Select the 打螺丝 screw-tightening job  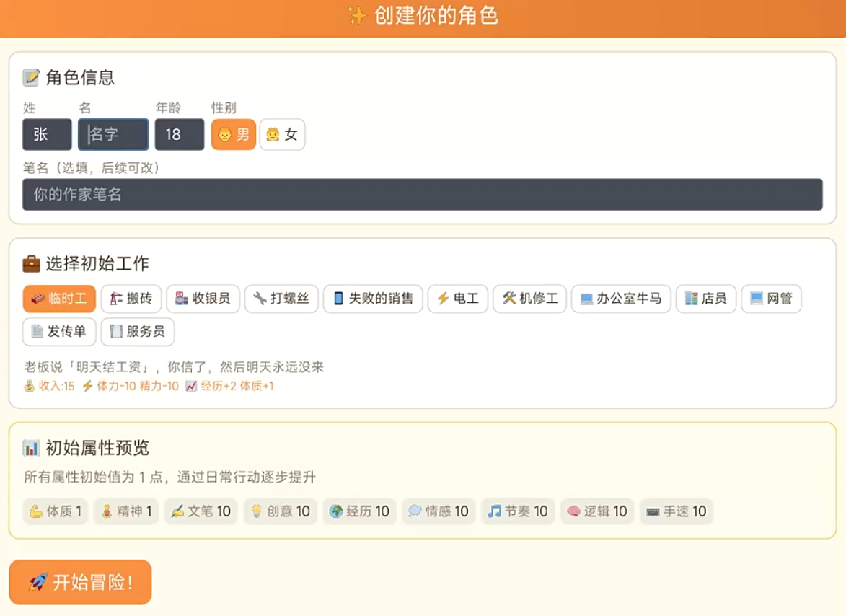[281, 299]
